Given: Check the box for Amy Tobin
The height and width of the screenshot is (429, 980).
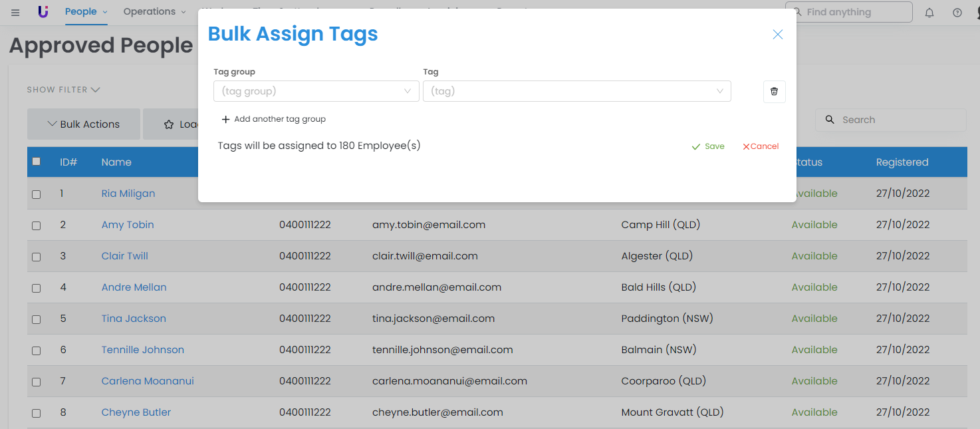Looking at the screenshot, I should (x=37, y=225).
